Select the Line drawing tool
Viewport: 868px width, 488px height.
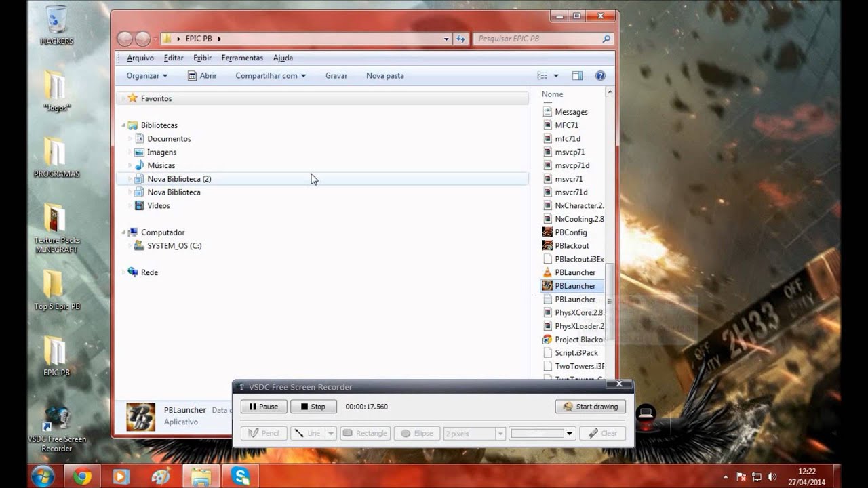307,433
